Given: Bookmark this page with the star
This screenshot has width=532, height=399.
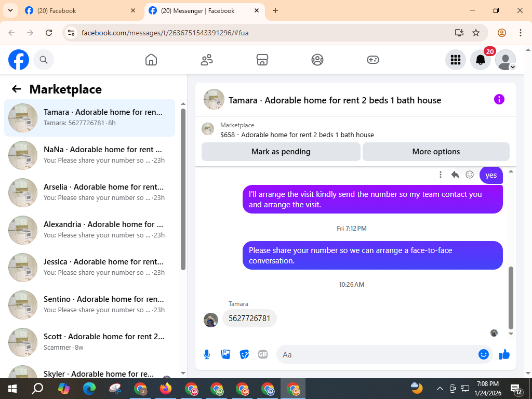Looking at the screenshot, I should coord(476,33).
